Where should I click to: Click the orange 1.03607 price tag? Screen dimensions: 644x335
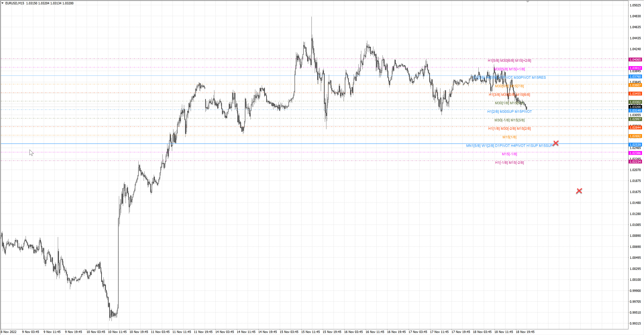(x=635, y=85)
